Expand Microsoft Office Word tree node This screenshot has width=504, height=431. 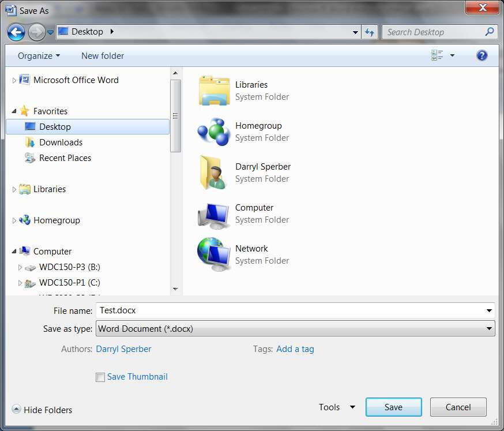point(14,80)
